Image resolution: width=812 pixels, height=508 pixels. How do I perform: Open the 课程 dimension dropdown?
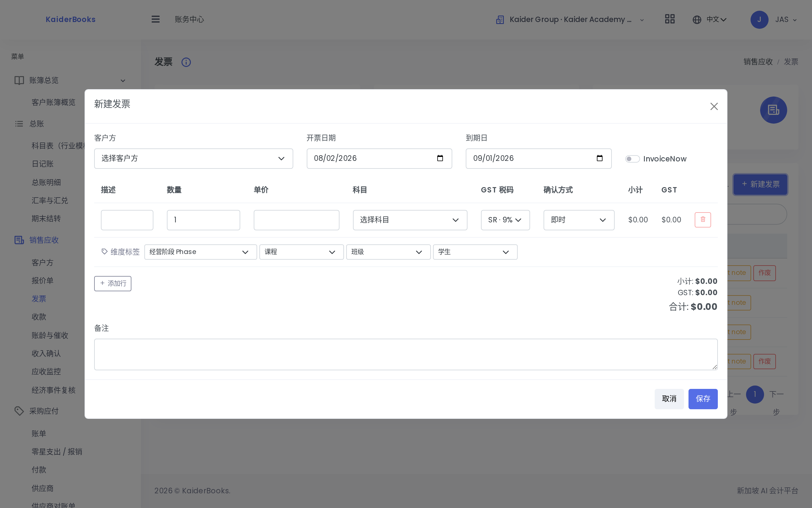[x=301, y=252]
